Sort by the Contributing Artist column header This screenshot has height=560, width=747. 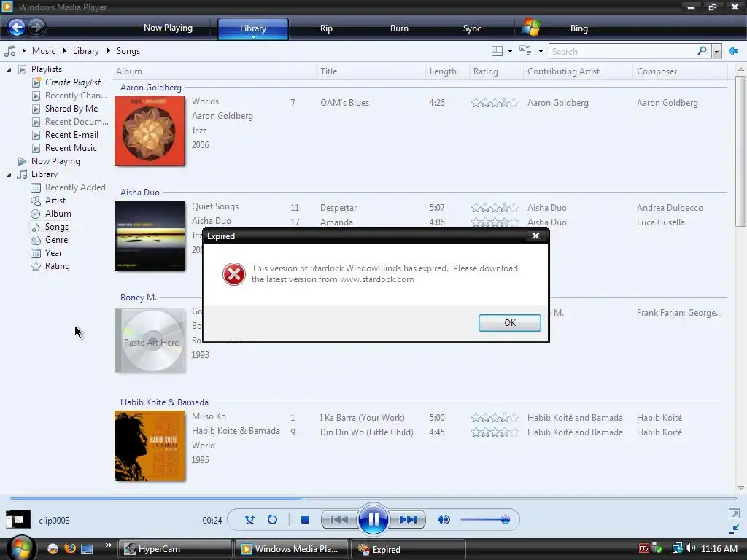[578, 71]
